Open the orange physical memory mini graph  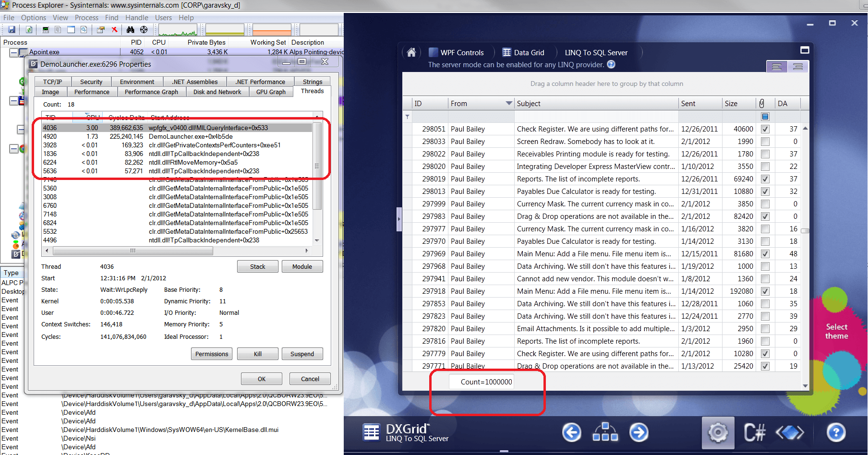click(272, 30)
